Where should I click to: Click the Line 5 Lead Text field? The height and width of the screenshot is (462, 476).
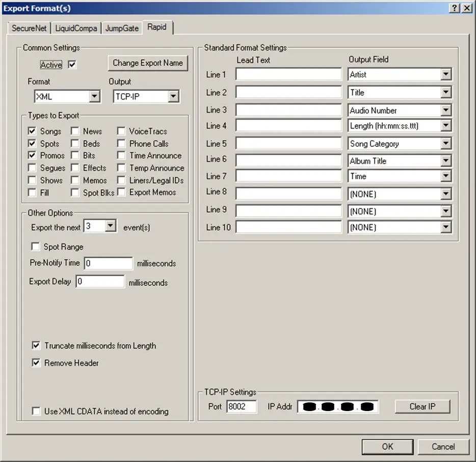[x=288, y=144]
